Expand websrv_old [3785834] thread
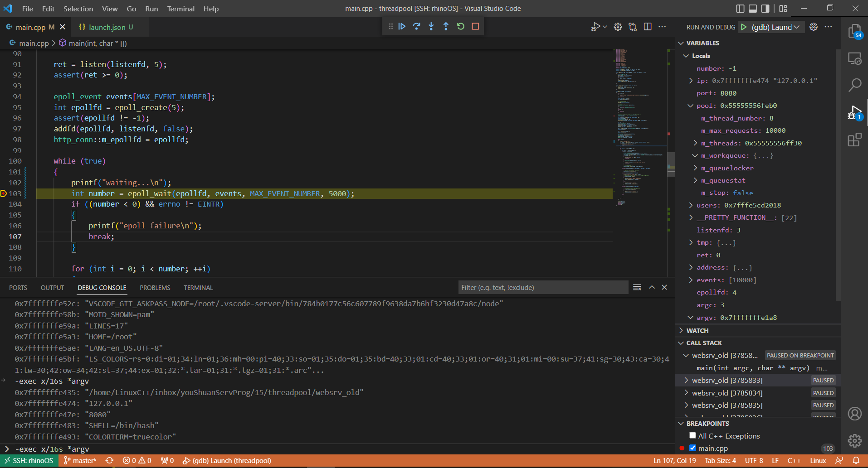 pyautogui.click(x=686, y=393)
